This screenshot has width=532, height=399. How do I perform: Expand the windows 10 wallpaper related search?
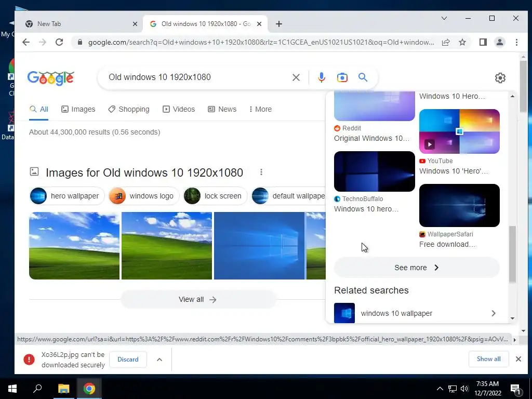click(494, 313)
